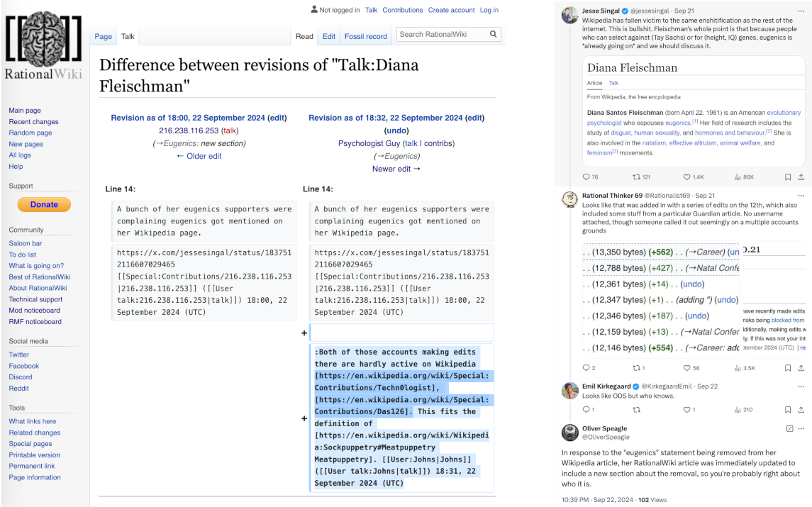The width and height of the screenshot is (812, 507).
Task: Open the Random page link
Action: tap(30, 133)
